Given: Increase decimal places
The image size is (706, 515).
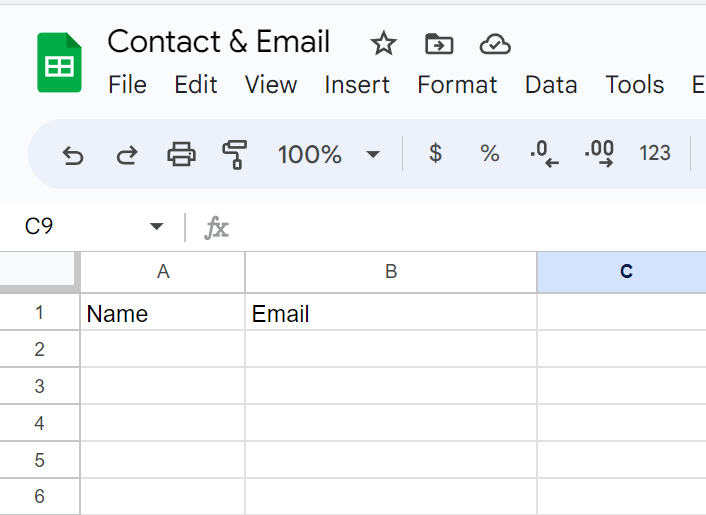Looking at the screenshot, I should coord(599,153).
